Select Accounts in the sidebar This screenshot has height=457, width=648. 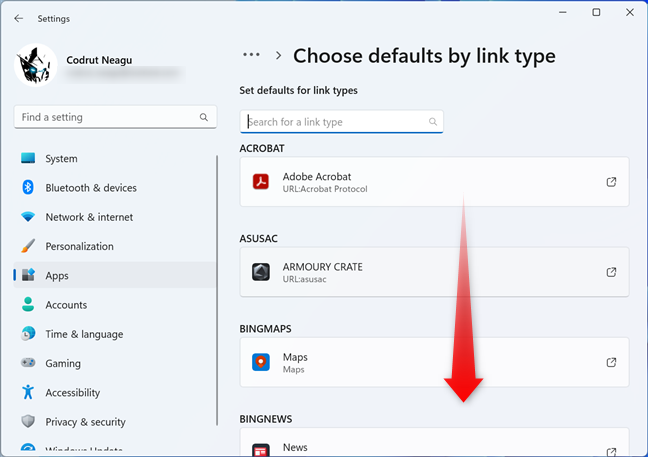click(x=66, y=305)
